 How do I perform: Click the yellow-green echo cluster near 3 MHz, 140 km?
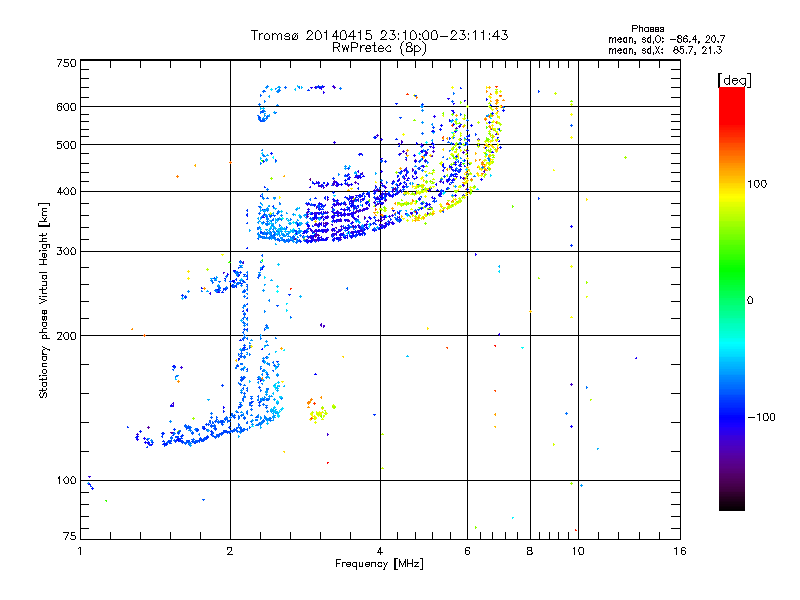coord(318,412)
